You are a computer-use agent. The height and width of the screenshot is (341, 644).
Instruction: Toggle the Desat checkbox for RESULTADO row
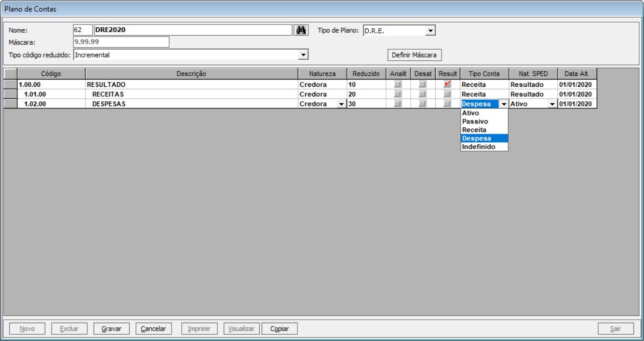(x=423, y=84)
